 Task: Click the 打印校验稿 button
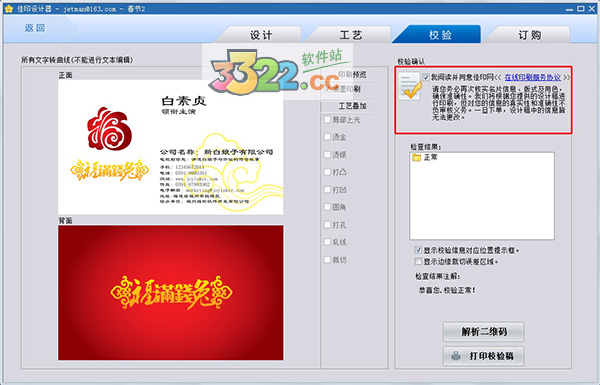[484, 356]
